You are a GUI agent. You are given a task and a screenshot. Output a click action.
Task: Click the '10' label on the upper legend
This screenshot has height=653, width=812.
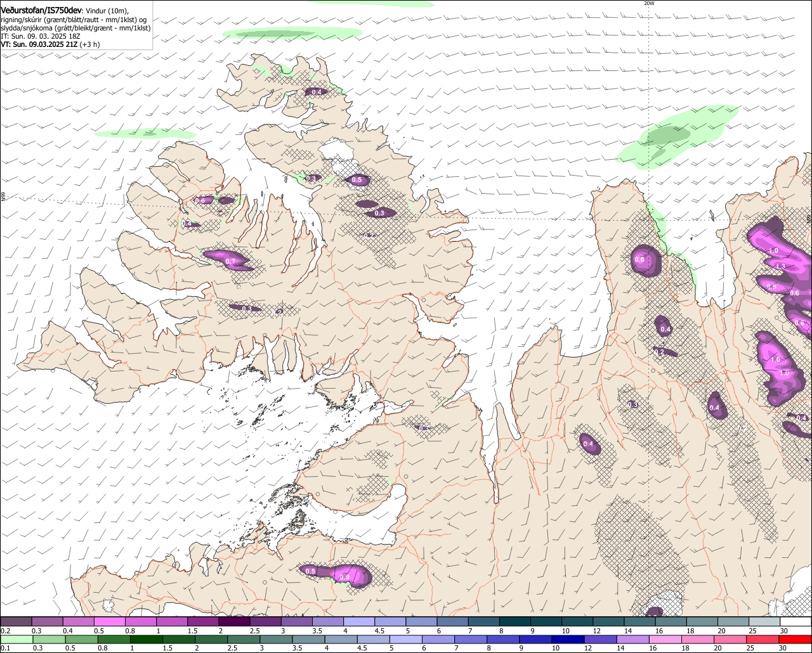click(565, 631)
